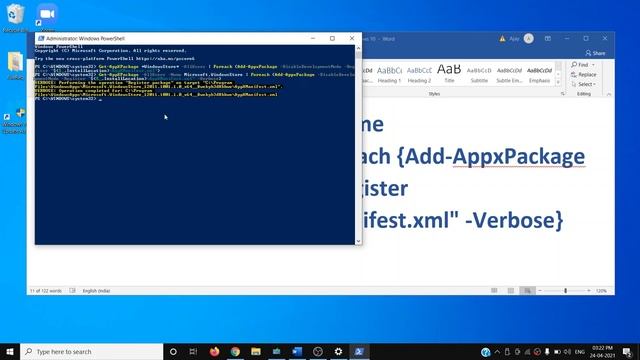Open OBS Studio from the taskbar

(x=318, y=351)
